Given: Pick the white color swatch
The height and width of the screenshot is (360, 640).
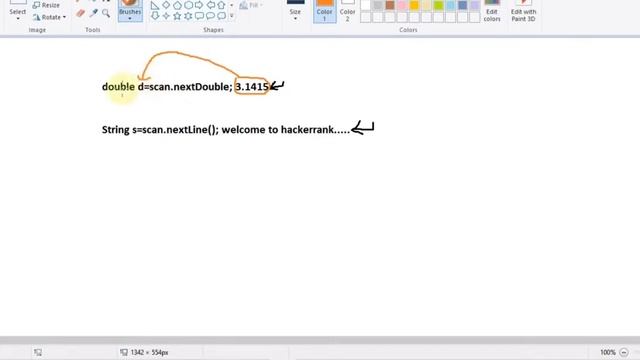Looking at the screenshot, I should pyautogui.click(x=366, y=5).
